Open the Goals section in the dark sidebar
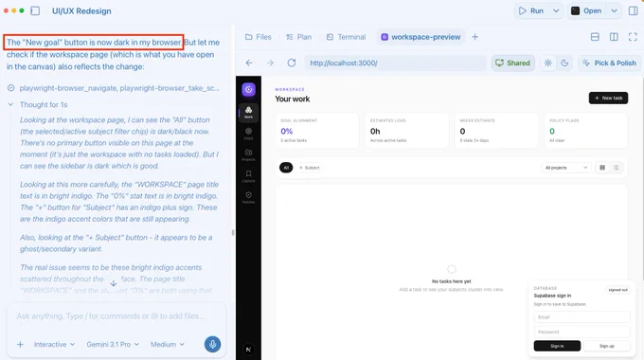The height and width of the screenshot is (360, 644). 248,134
